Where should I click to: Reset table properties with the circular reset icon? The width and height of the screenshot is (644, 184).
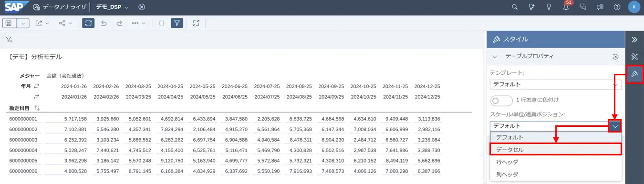(615, 56)
